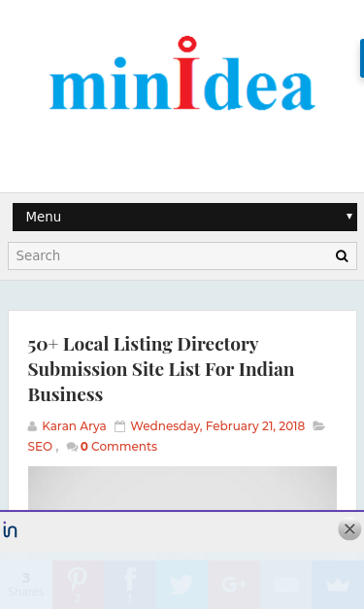Click the folder category icon

click(x=318, y=426)
